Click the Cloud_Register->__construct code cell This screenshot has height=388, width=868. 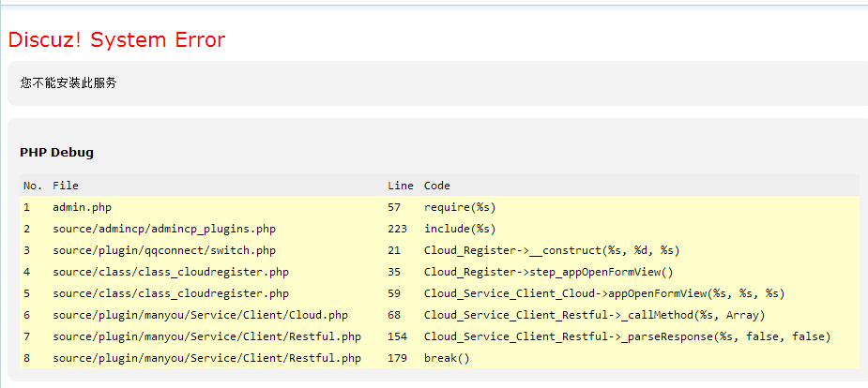pyautogui.click(x=552, y=250)
